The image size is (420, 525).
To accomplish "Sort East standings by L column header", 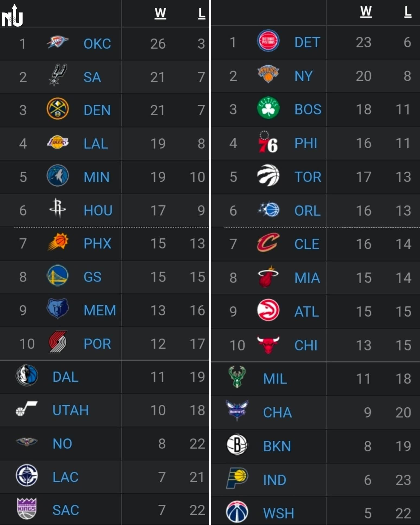I will 408,12.
